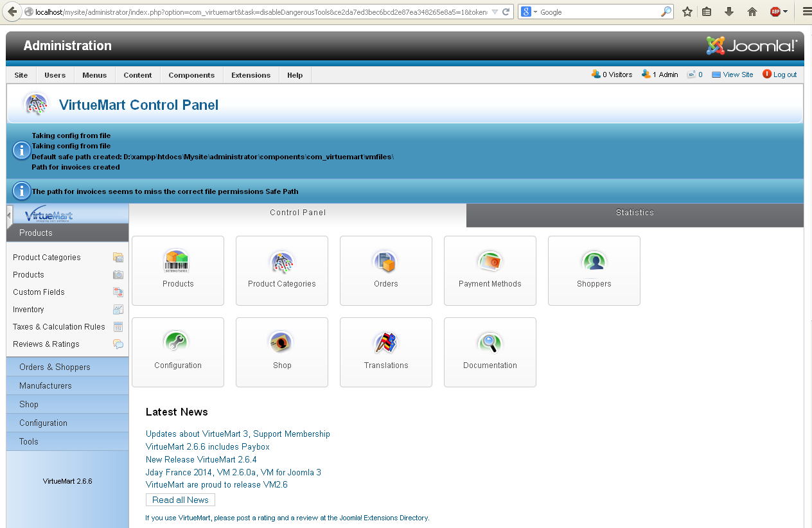This screenshot has width=812, height=528.
Task: Open the Content menu
Action: click(138, 75)
